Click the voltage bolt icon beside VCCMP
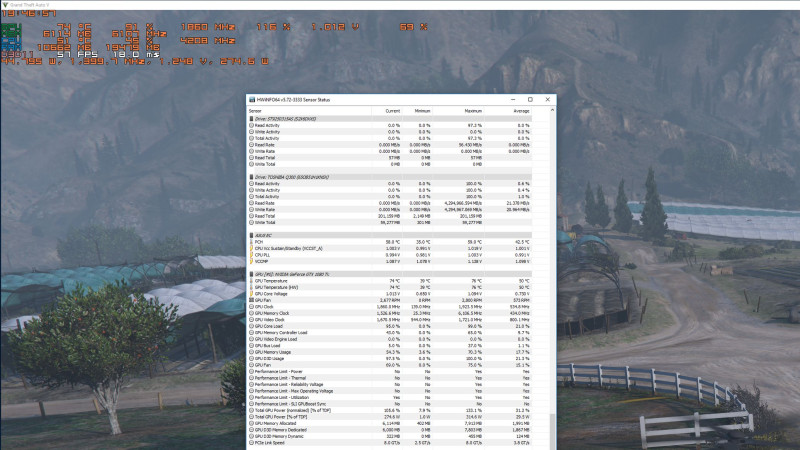This screenshot has height=450, width=800. point(252,261)
